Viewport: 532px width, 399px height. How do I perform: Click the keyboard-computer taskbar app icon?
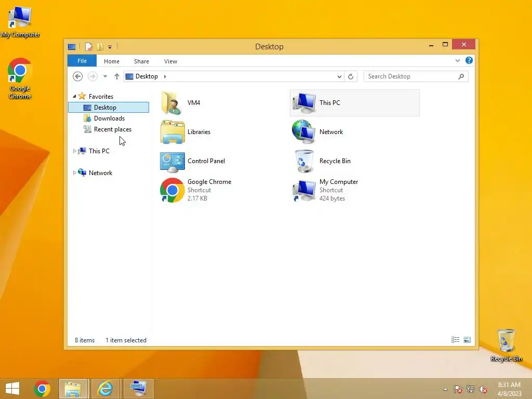point(138,389)
